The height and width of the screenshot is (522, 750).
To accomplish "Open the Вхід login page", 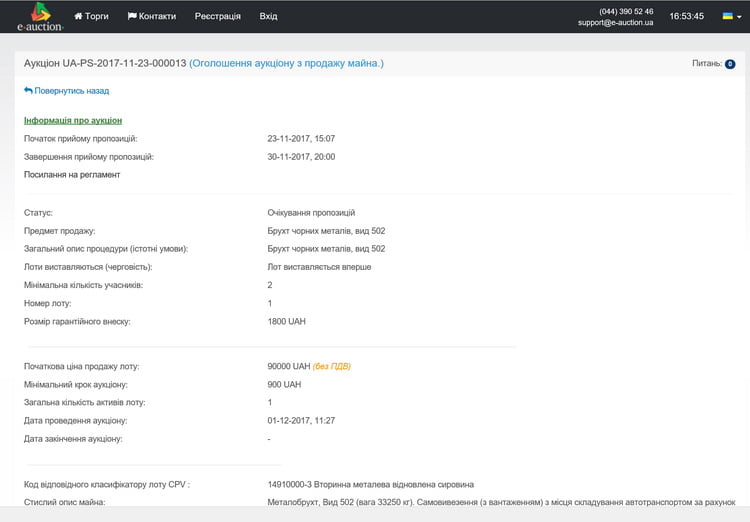I will 268,17.
